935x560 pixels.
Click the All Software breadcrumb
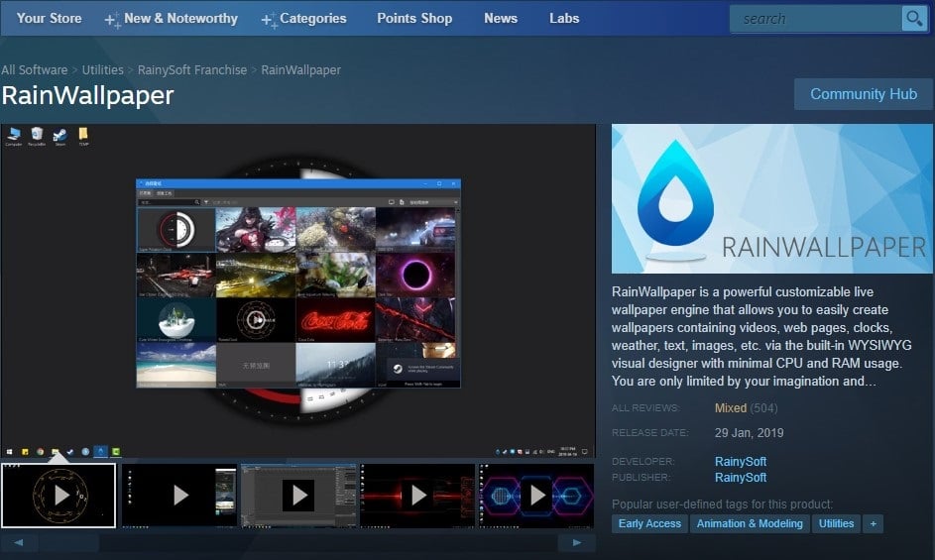tap(34, 69)
